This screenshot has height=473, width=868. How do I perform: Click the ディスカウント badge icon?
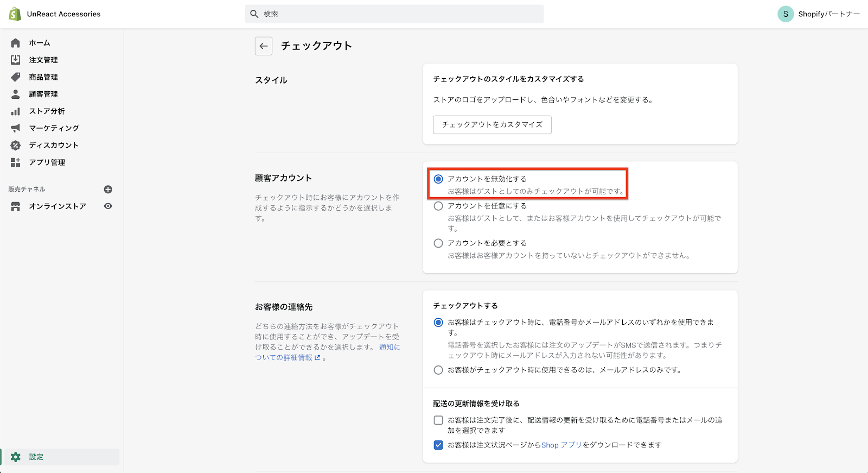16,146
